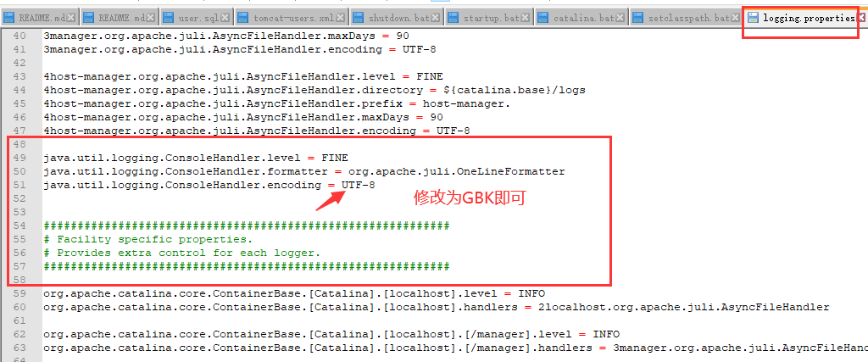The image size is (868, 362).
Task: Close the catalina.bat tab
Action: (x=620, y=18)
